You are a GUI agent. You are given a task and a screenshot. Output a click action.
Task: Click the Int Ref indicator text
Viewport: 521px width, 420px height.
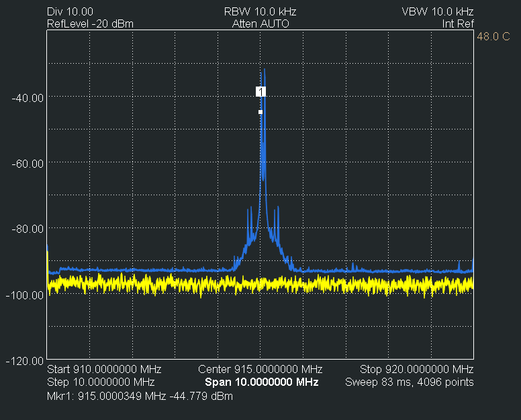tap(458, 24)
